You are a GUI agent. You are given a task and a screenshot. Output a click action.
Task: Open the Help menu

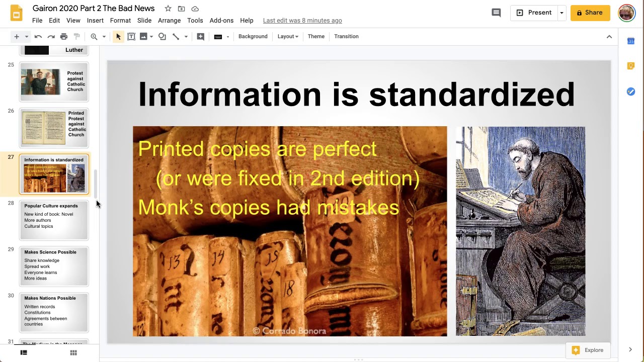247,20
